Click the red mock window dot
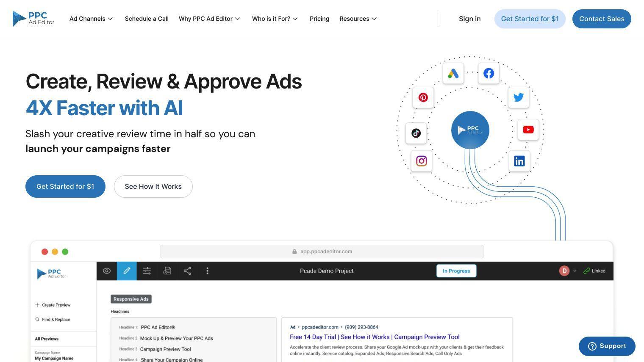This screenshot has width=644, height=362. coord(44,251)
